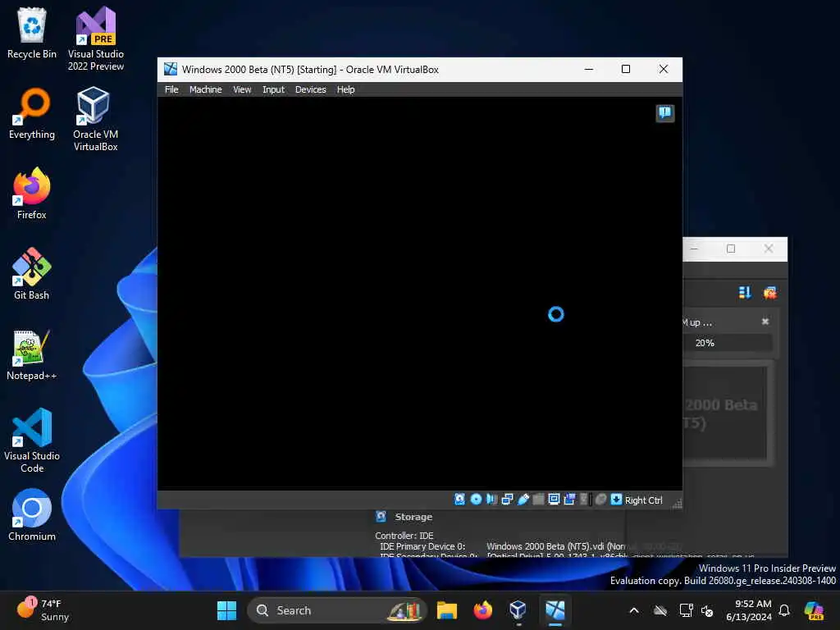Open the Devices menu
This screenshot has height=630, width=840.
(x=310, y=89)
